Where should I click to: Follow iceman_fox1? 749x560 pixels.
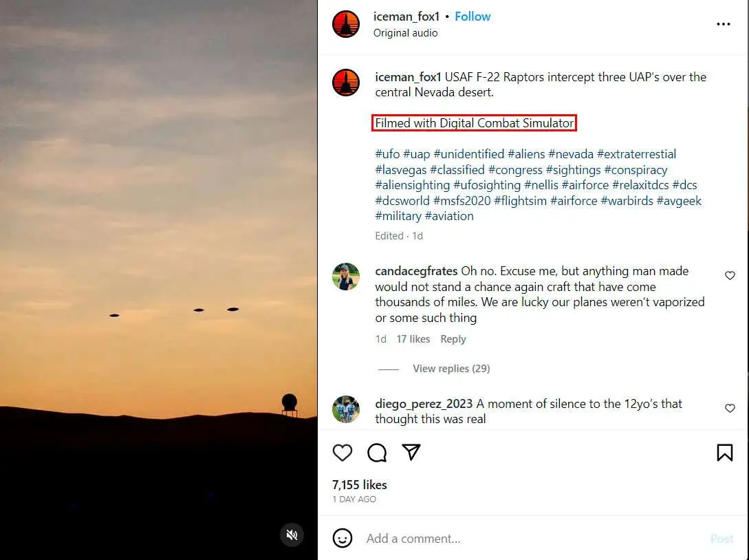[x=473, y=17]
